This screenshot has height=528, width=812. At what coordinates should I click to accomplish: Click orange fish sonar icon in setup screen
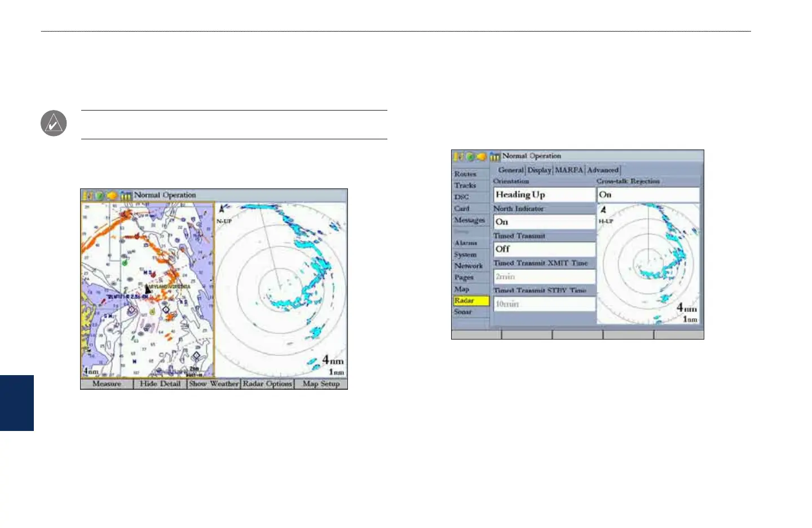click(482, 156)
